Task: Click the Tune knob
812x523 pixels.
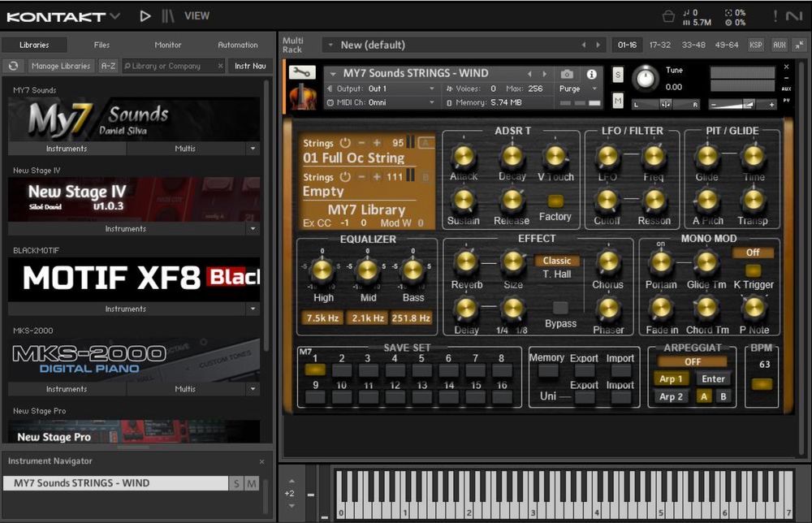Action: click(646, 78)
